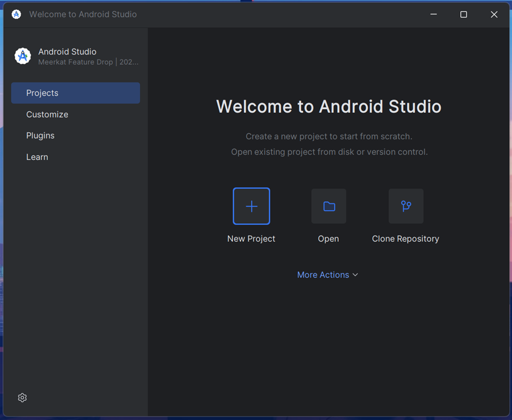Click the Clone Repository label
This screenshot has width=512, height=420.
[406, 239]
